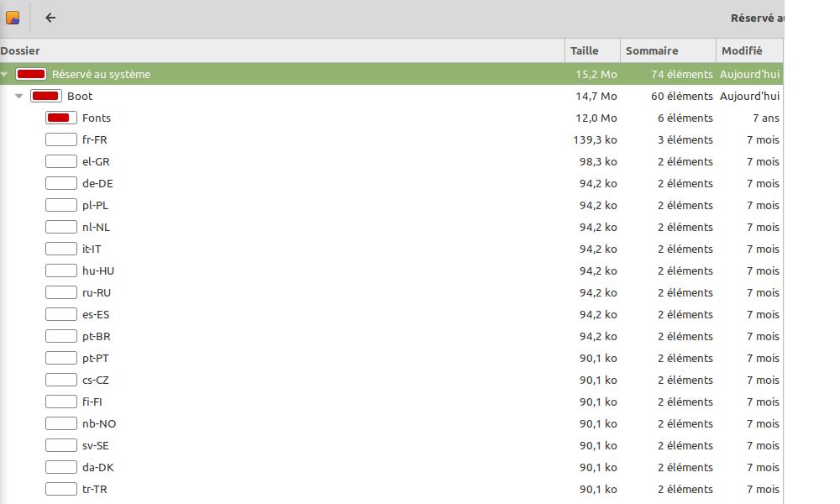Select the pt-BR folder
840x504 pixels.
point(391,337)
